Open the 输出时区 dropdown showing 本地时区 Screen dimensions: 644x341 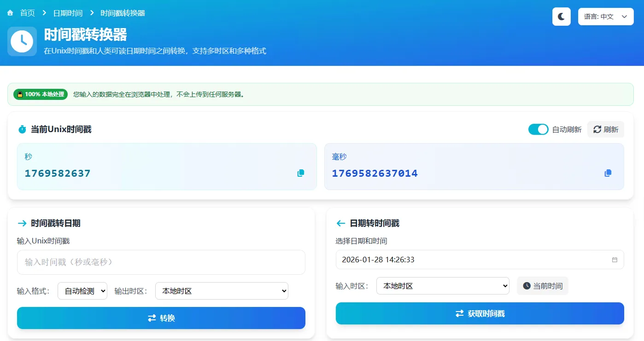click(x=222, y=291)
